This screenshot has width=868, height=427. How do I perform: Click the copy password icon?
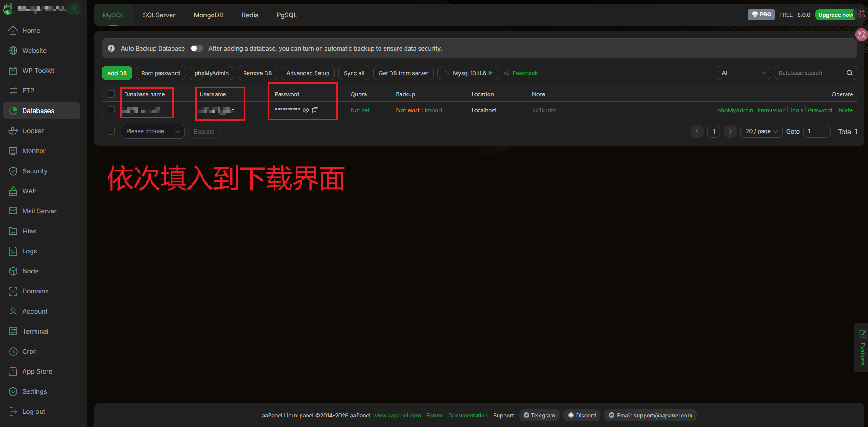315,110
